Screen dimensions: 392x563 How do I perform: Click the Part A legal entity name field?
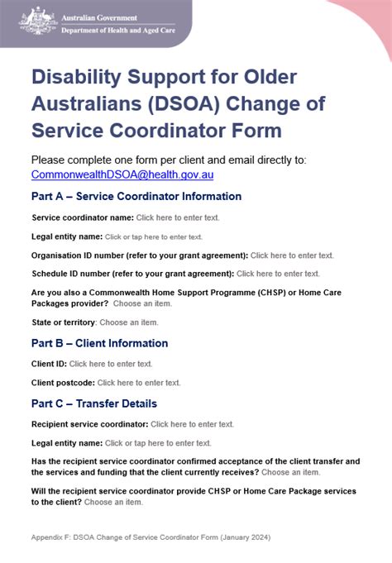(x=154, y=237)
